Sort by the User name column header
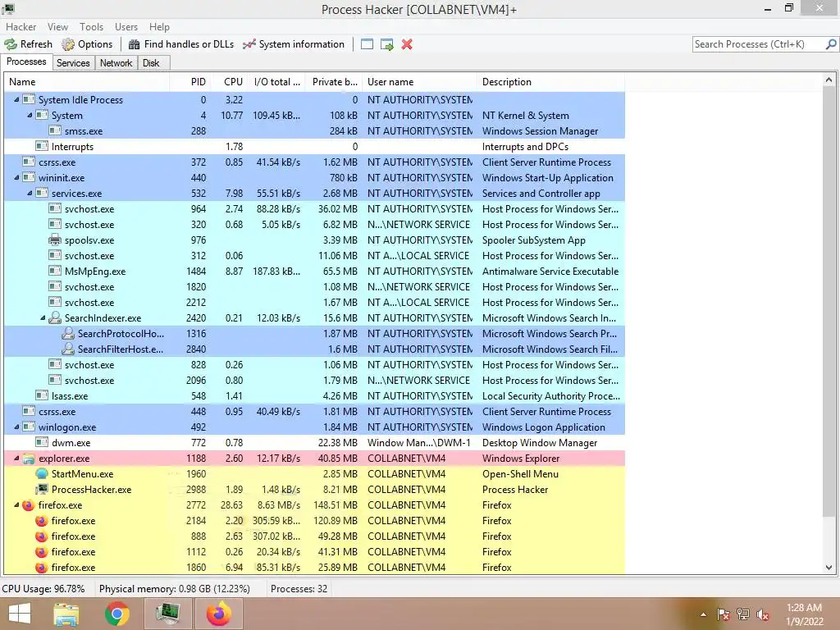The height and width of the screenshot is (630, 840). (x=419, y=82)
